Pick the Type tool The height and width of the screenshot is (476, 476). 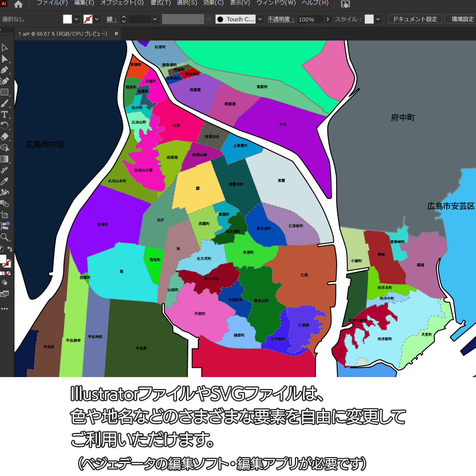point(5,115)
